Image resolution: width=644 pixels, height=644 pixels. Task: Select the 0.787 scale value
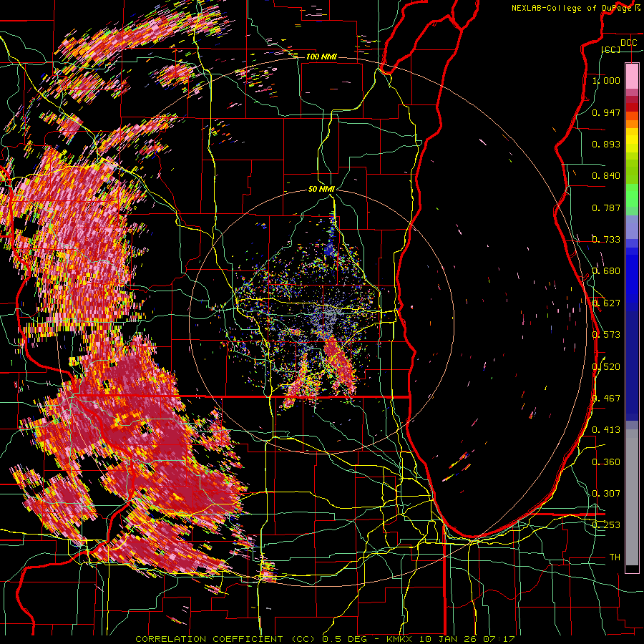606,208
